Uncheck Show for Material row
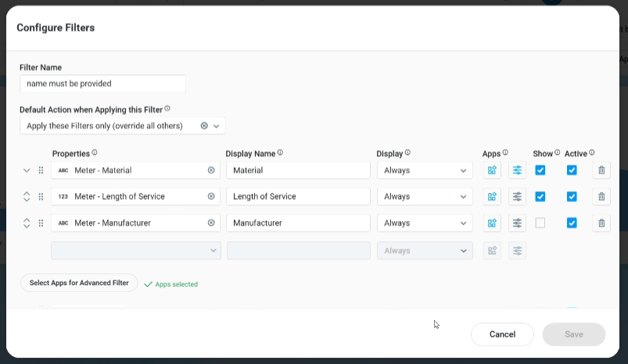Image resolution: width=628 pixels, height=364 pixels. tap(540, 170)
